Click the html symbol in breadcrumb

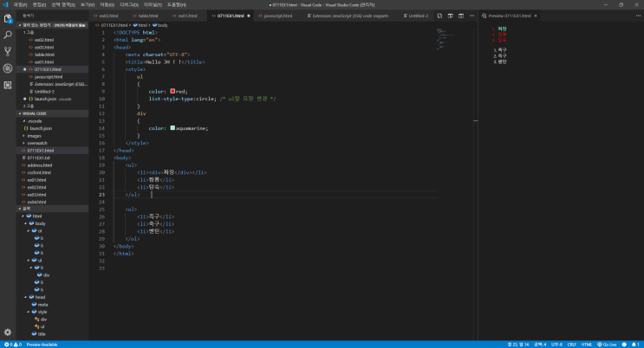click(x=140, y=25)
